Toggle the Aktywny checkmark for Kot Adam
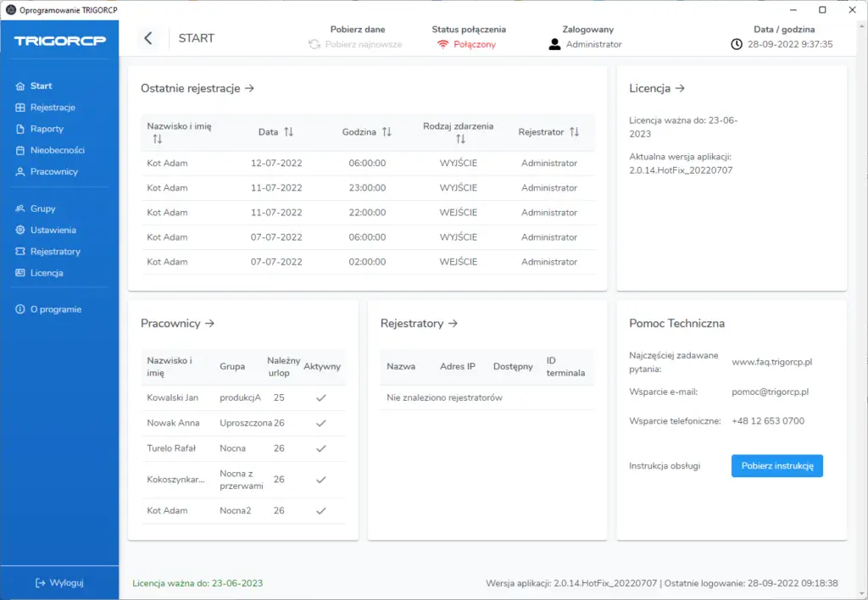 pyautogui.click(x=320, y=511)
